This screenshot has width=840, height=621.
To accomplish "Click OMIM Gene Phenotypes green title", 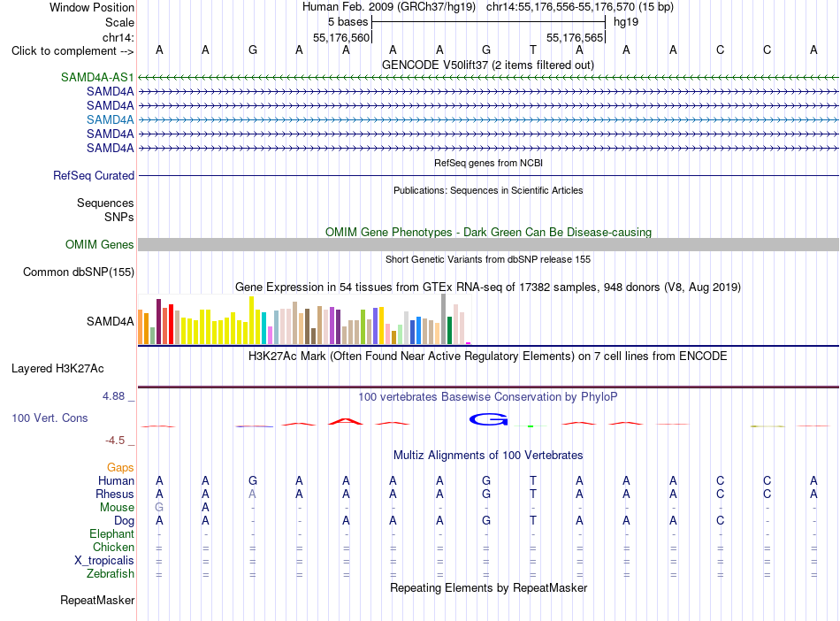I will [x=488, y=232].
